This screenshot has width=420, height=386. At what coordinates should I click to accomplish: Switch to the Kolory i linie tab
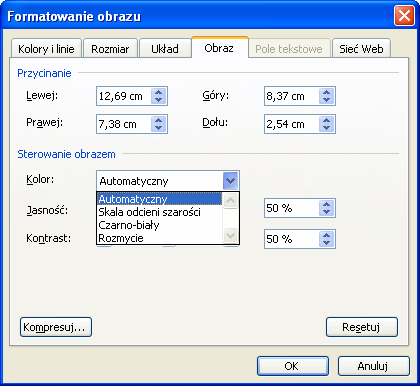[x=46, y=49]
